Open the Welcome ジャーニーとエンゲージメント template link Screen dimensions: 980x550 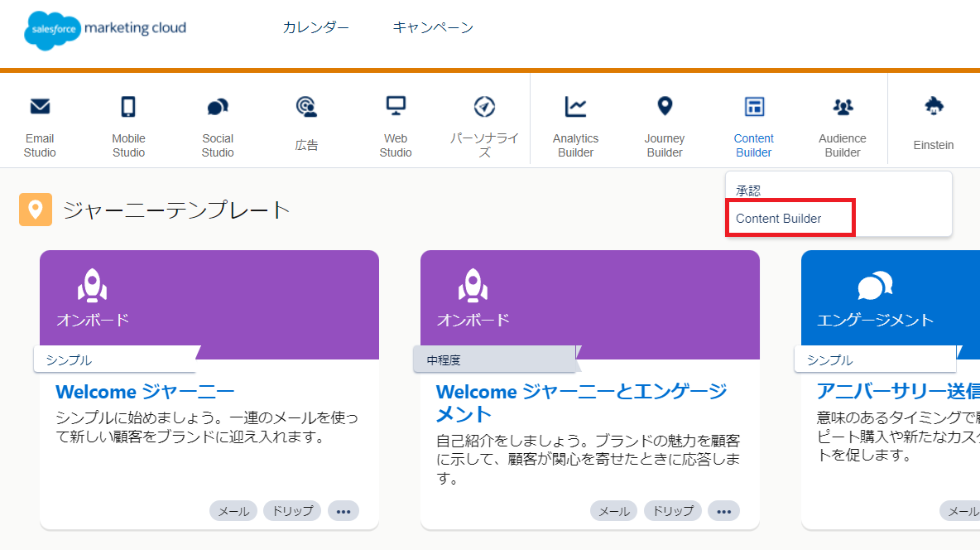pos(582,403)
